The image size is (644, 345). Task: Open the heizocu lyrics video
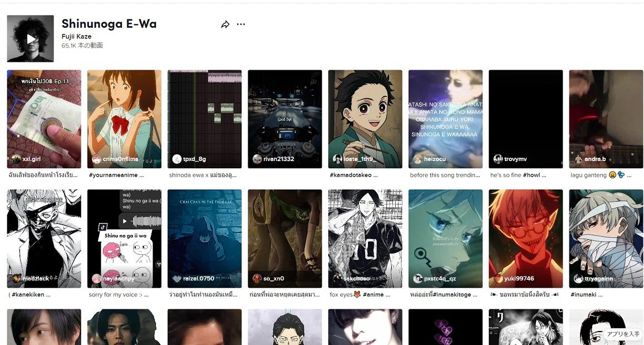tap(446, 119)
